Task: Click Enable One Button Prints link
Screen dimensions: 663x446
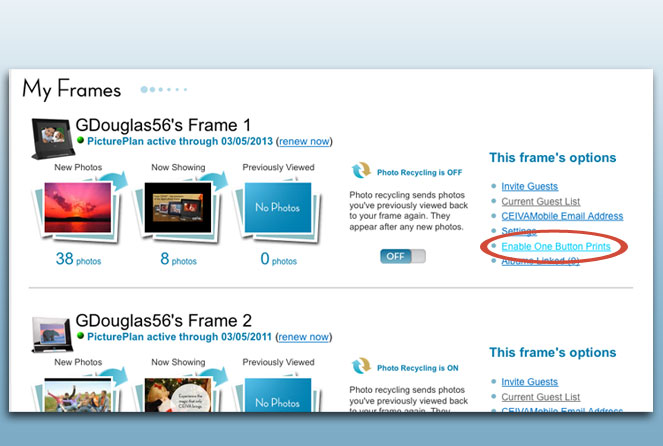Action: 556,246
